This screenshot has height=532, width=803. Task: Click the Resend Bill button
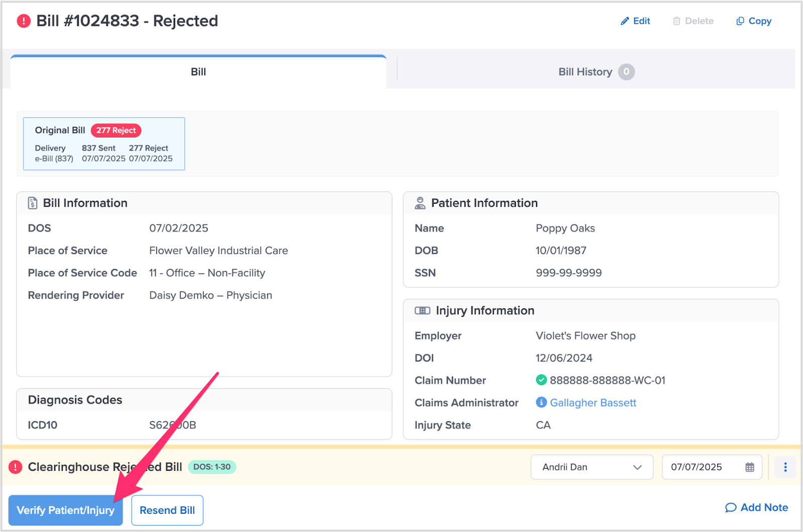tap(167, 510)
